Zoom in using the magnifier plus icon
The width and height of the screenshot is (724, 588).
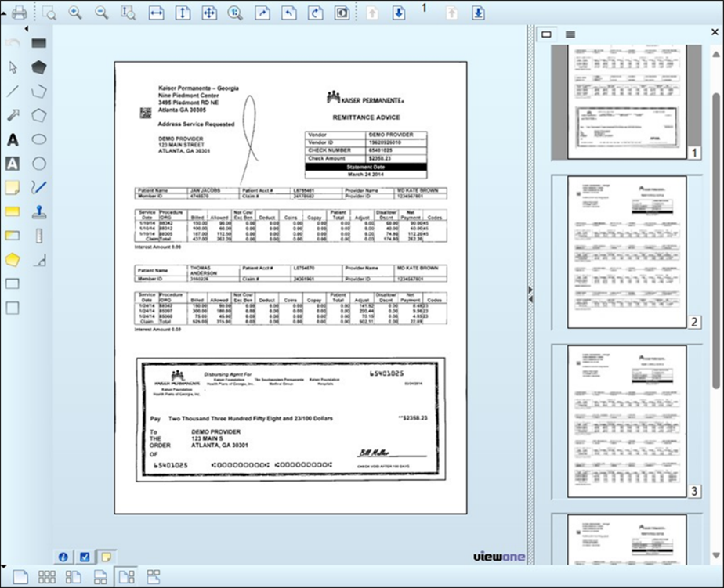pos(75,13)
